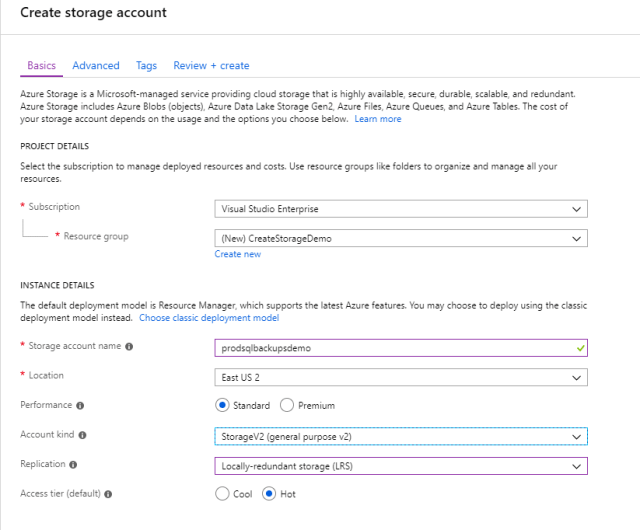Image resolution: width=640 pixels, height=530 pixels.
Task: Open the Review + create tab
Action: (211, 66)
